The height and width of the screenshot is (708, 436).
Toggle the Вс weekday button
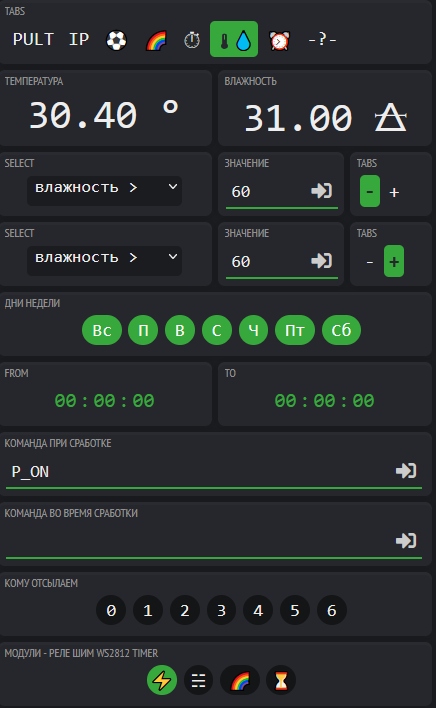[x=102, y=331]
